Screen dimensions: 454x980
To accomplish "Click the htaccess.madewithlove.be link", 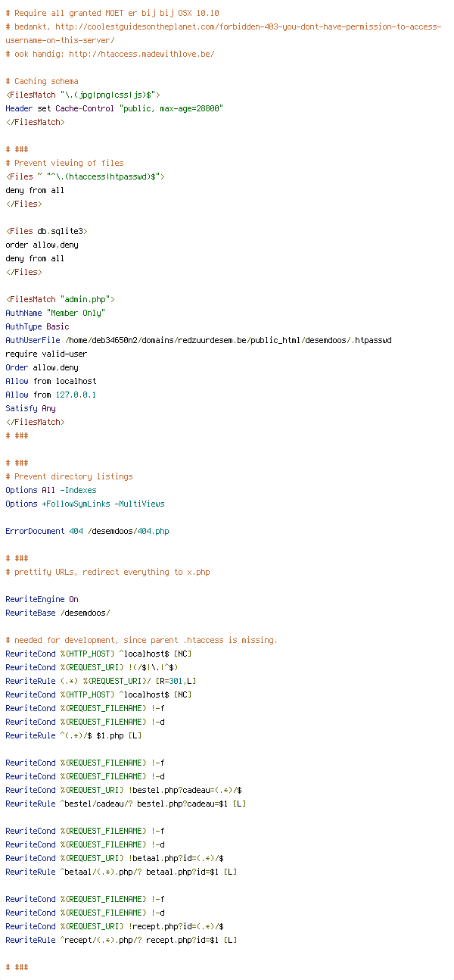I will pos(141,54).
